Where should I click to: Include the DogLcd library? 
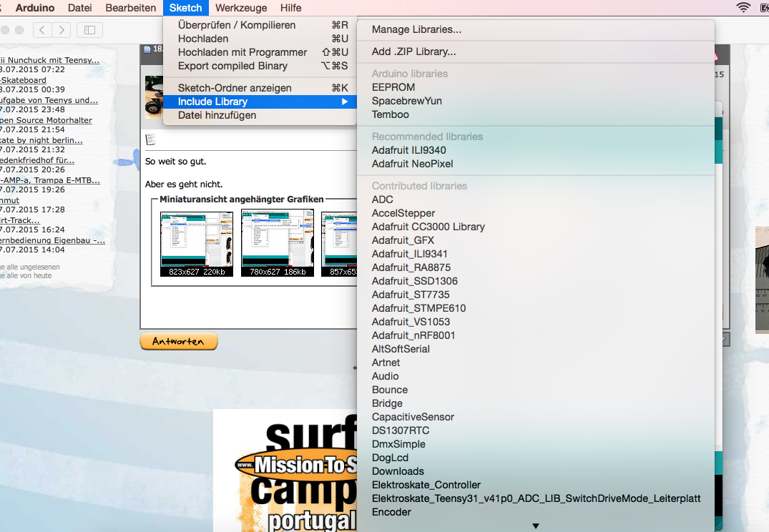click(536, 458)
